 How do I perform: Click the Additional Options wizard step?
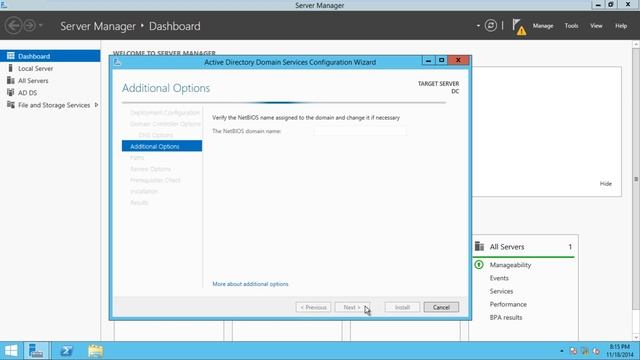[162, 146]
